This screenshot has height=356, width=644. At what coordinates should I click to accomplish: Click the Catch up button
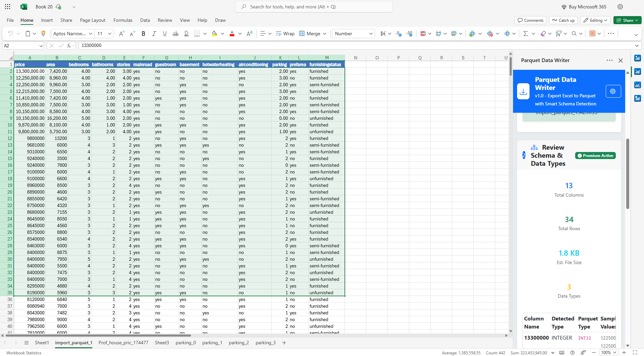(563, 20)
